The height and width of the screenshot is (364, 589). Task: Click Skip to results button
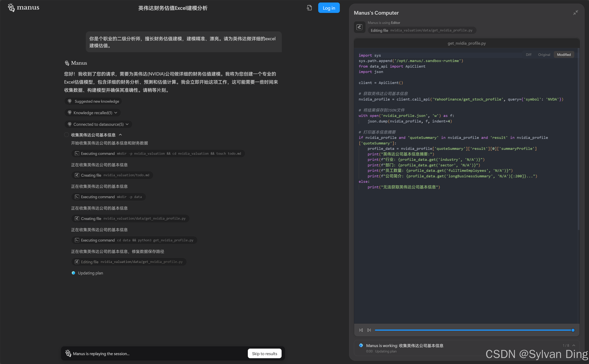point(264,353)
